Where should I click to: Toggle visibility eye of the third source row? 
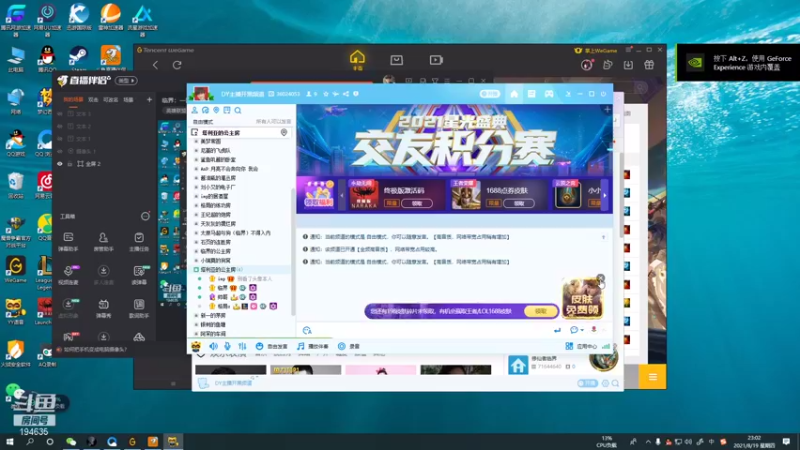coord(60,139)
